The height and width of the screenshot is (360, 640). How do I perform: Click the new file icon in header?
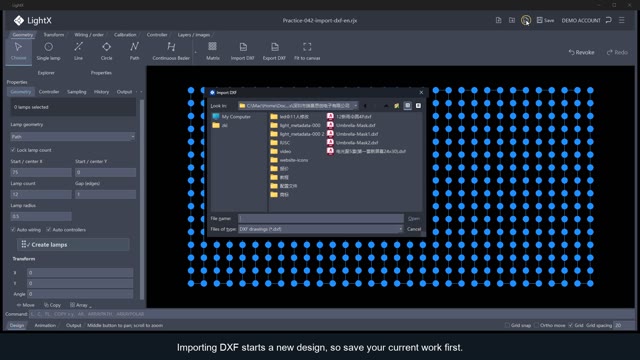point(498,20)
